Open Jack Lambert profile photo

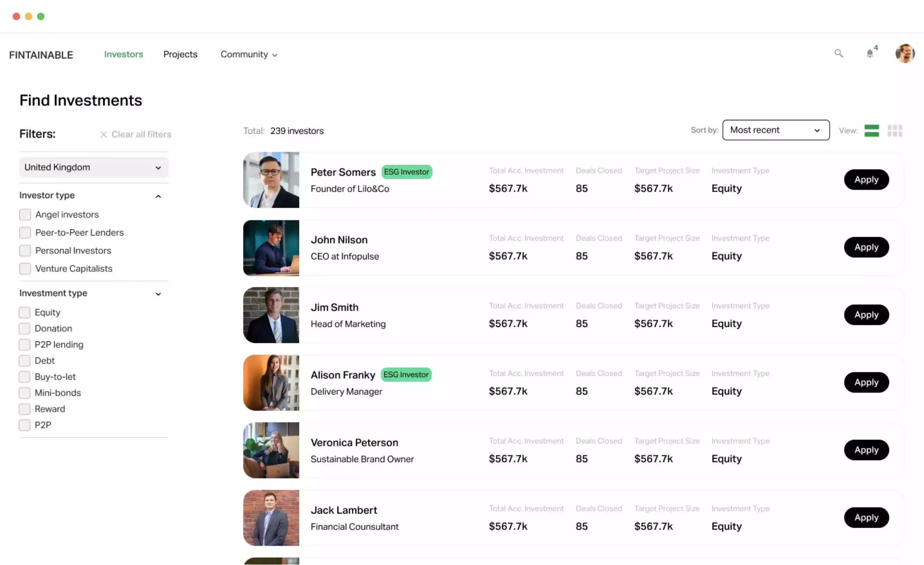[x=271, y=518]
